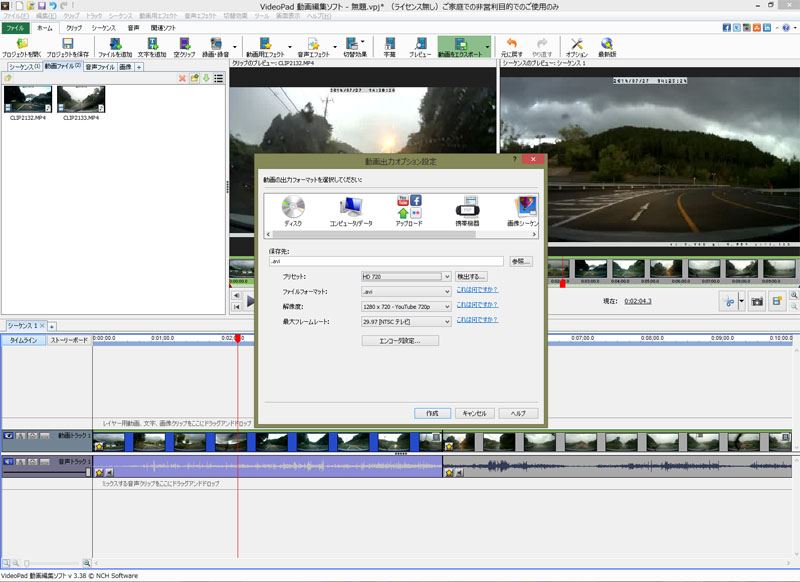Click output format list scrollbar right arrow
Viewport: 800px width, 582px height.
click(x=534, y=235)
